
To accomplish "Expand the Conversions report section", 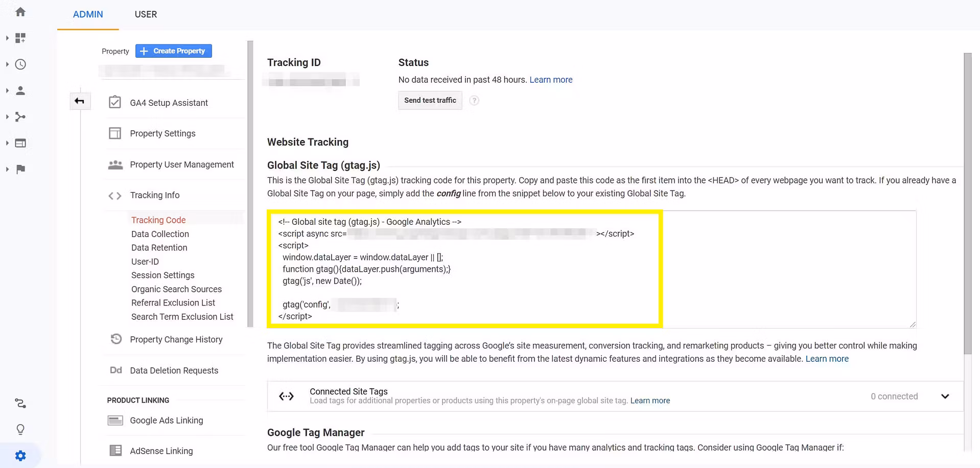I will click(x=7, y=169).
